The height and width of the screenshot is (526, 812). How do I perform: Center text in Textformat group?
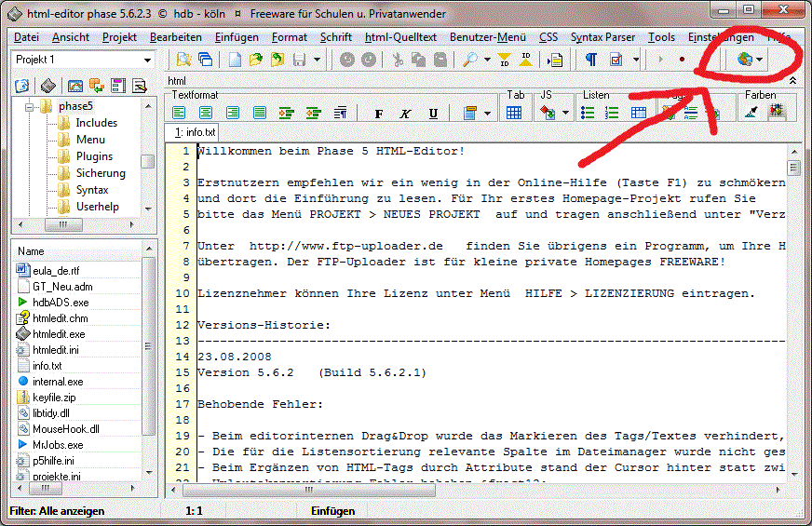[x=206, y=113]
